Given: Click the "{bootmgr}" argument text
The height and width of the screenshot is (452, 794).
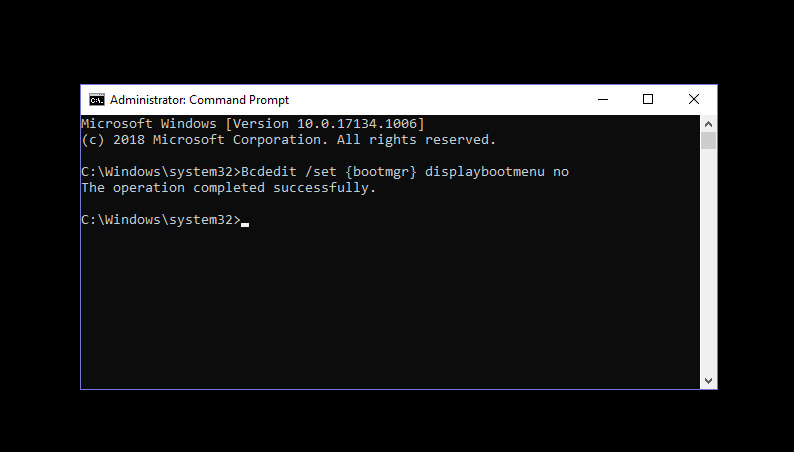Looking at the screenshot, I should point(381,172).
